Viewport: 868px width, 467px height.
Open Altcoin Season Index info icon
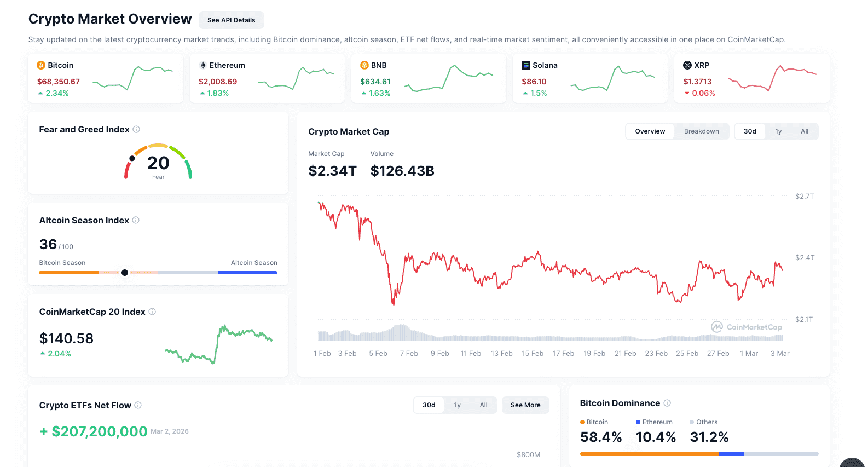pos(136,220)
